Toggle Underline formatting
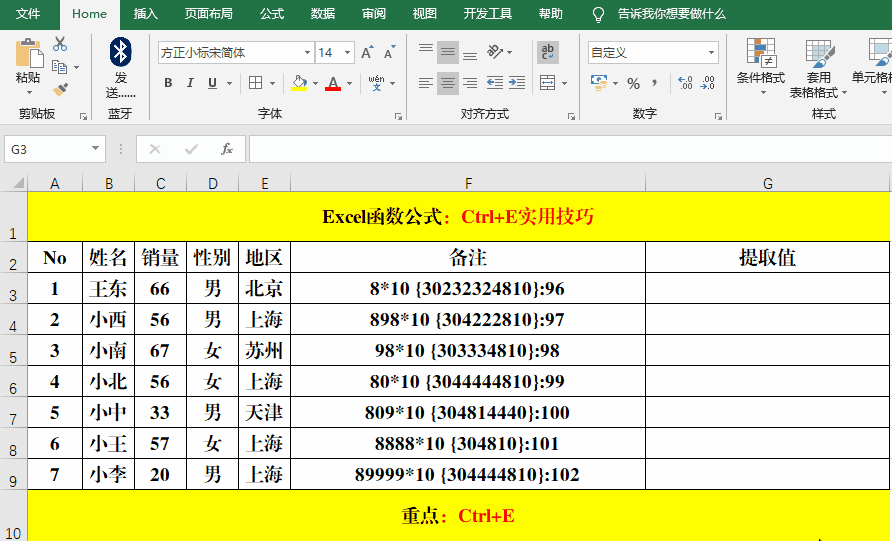 (x=212, y=83)
